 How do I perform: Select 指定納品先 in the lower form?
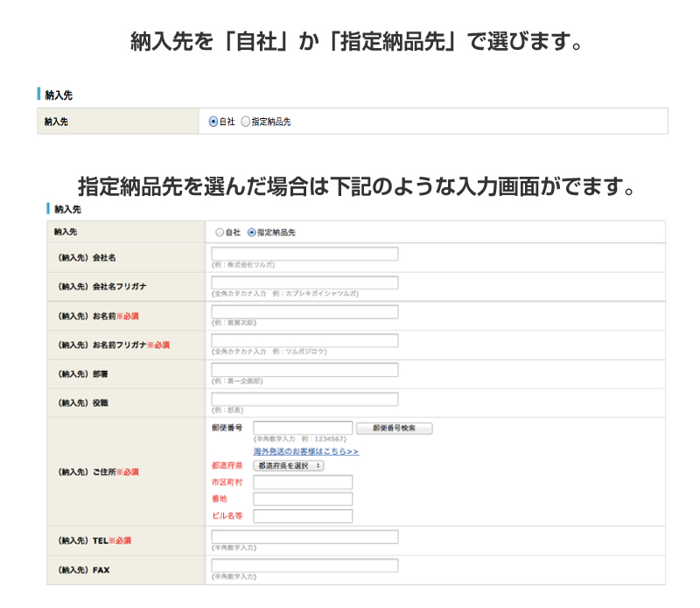tap(252, 232)
